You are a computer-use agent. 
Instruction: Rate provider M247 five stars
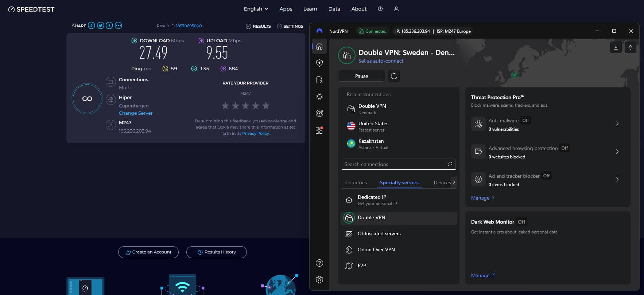[266, 106]
